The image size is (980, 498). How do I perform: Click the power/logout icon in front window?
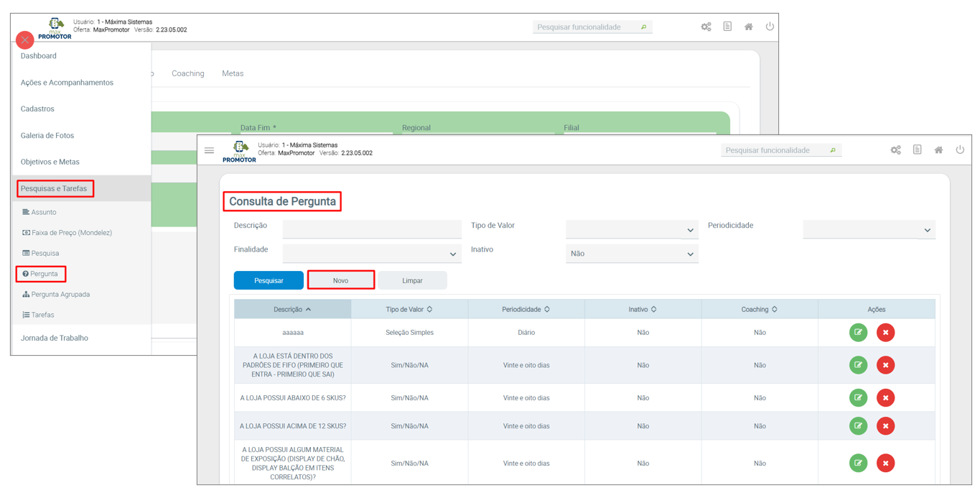(960, 150)
